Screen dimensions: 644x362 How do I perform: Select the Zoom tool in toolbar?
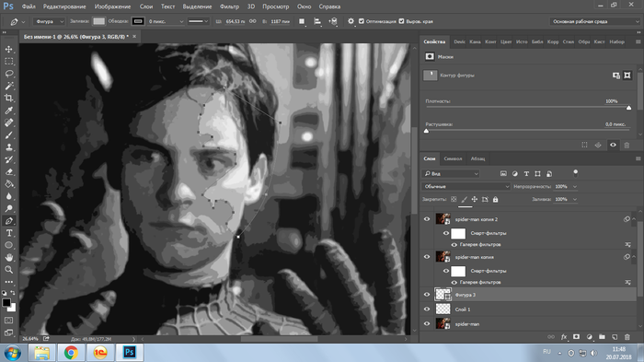pos(9,270)
